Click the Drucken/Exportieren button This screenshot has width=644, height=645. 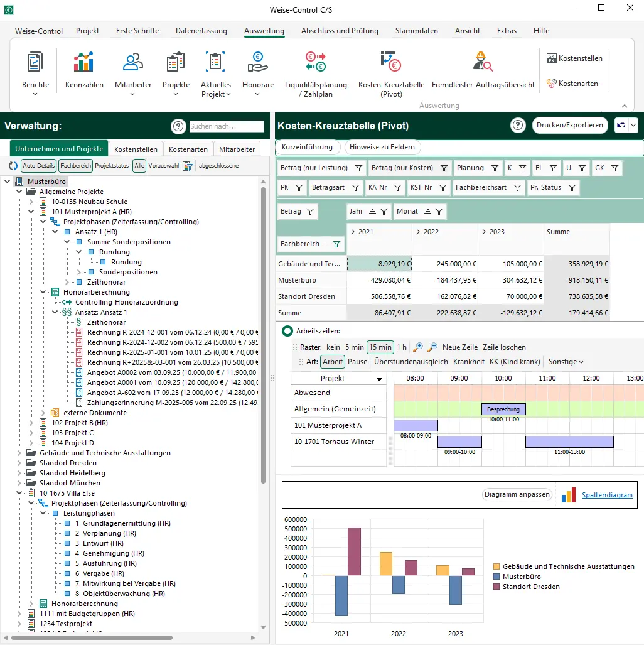570,125
